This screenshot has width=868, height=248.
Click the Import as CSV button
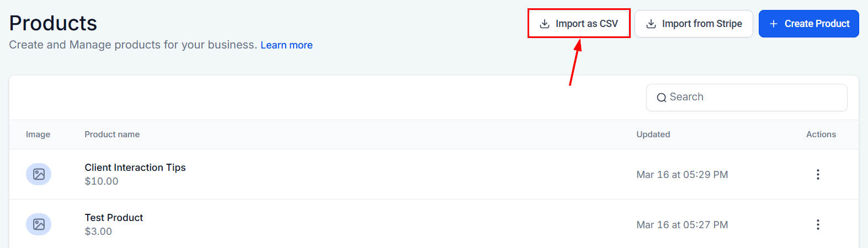tap(579, 24)
